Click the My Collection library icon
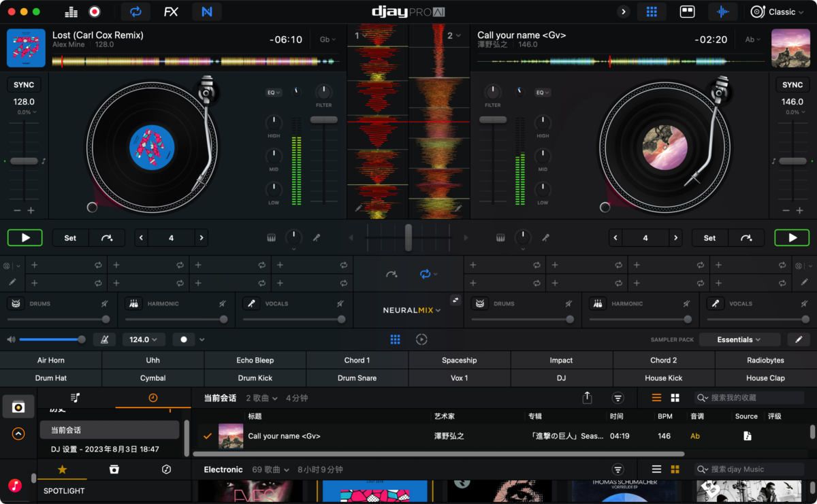Image resolution: width=817 pixels, height=504 pixels. click(x=18, y=407)
